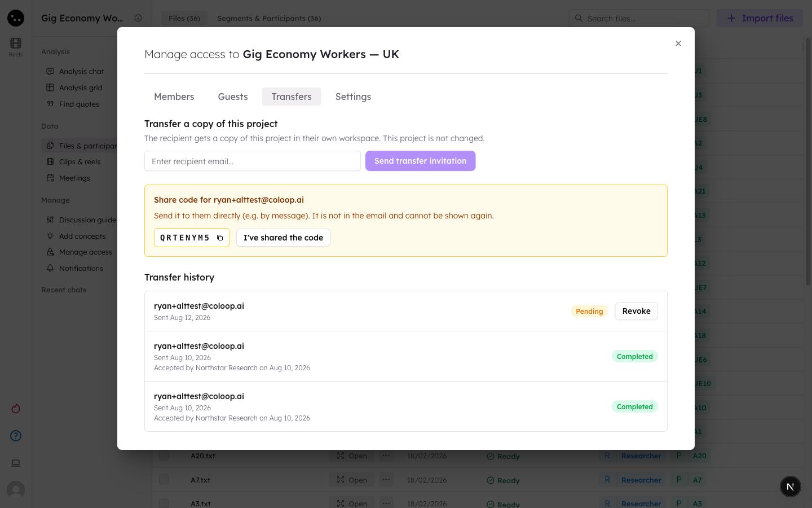The height and width of the screenshot is (508, 812).
Task: Click the app logo in the sidebar
Action: (16, 18)
